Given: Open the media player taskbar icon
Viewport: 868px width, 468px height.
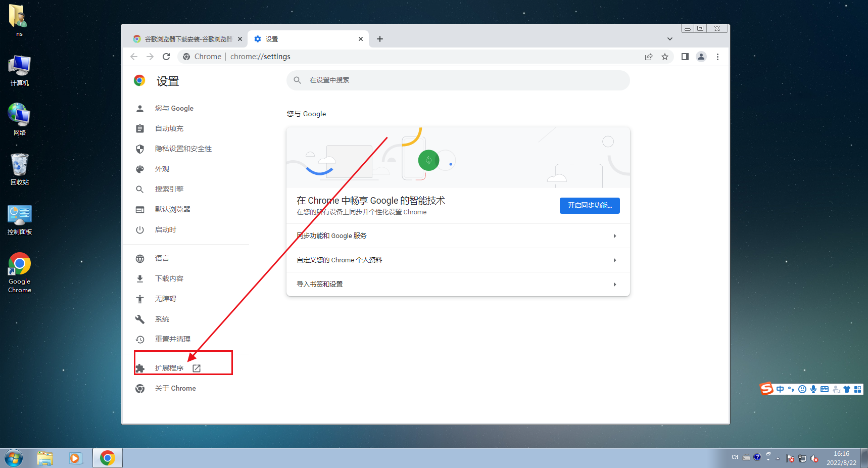Looking at the screenshot, I should pos(75,458).
